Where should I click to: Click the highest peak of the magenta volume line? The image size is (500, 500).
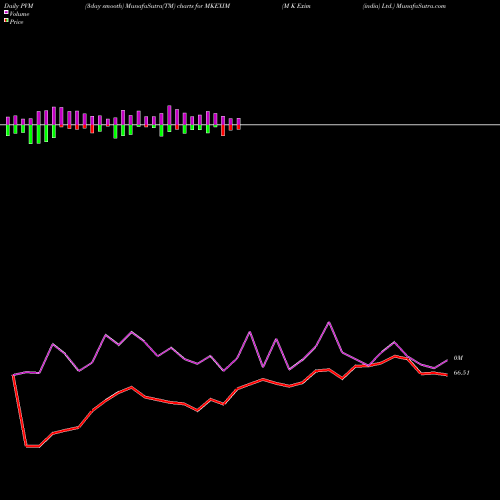point(329,322)
